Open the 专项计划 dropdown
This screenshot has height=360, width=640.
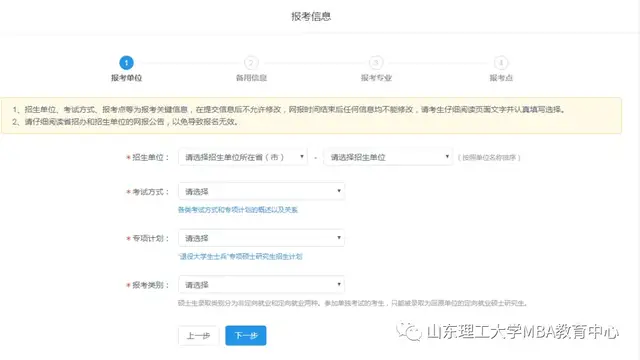[x=261, y=238]
